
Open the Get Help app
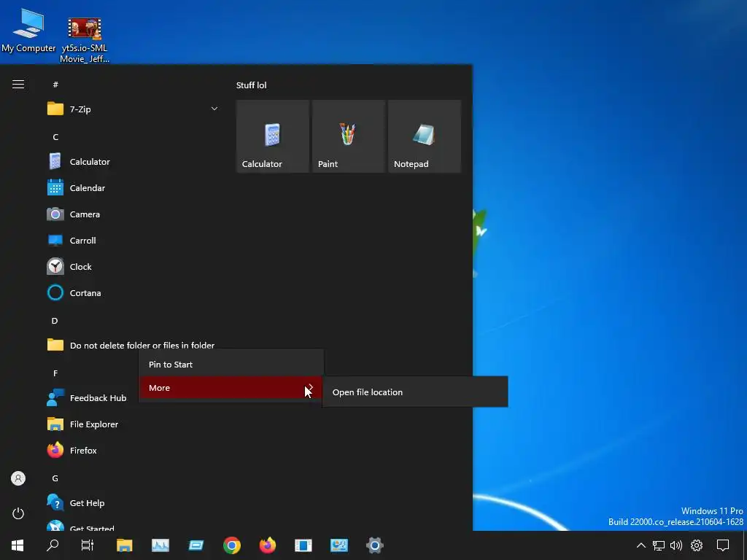133,502
